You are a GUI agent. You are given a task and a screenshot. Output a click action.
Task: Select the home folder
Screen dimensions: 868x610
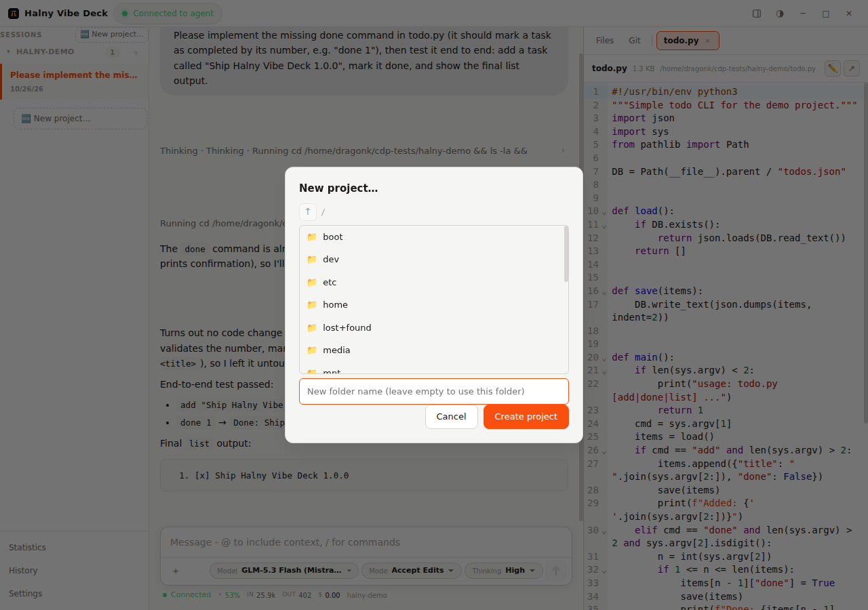pyautogui.click(x=432, y=305)
